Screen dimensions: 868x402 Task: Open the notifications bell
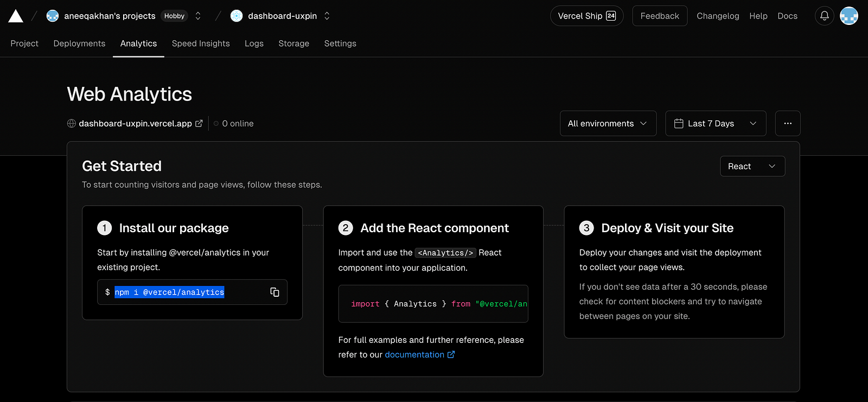coord(824,16)
